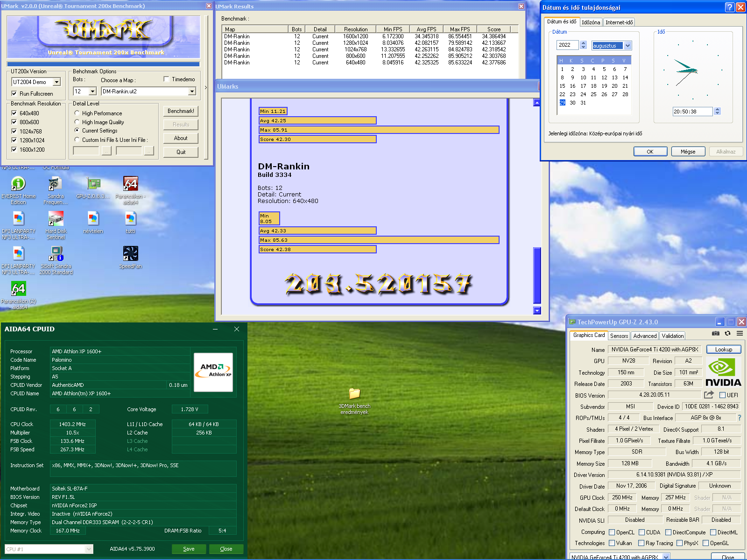
Task: Select Parancsikon (2) - aida64 desktop icon
Action: coord(19,295)
